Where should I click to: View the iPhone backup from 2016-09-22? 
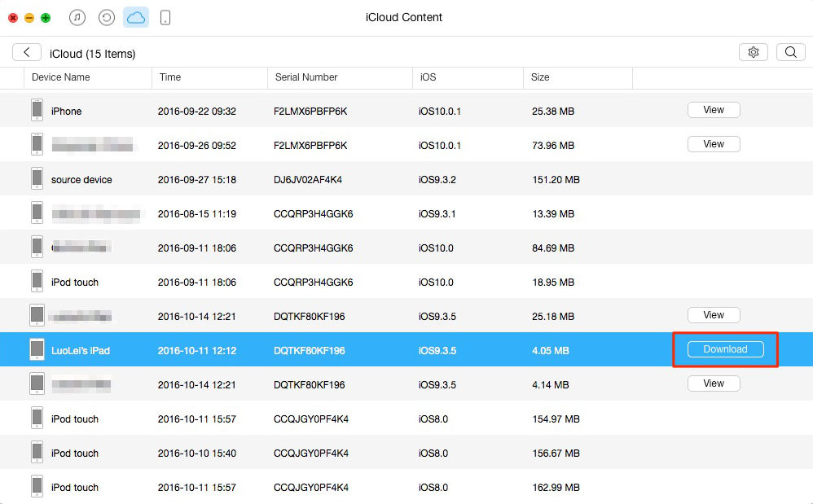[x=714, y=110]
